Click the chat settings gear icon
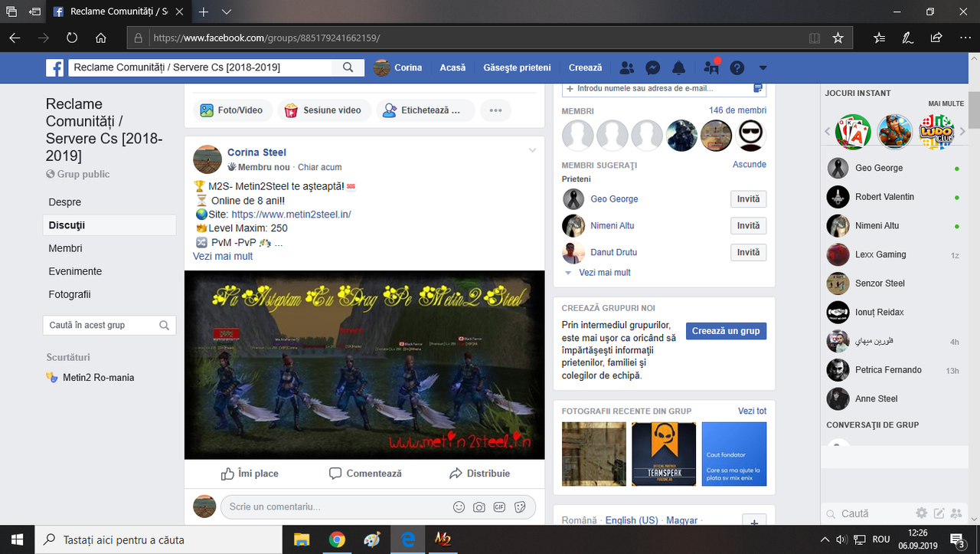The image size is (980, 554). (922, 513)
